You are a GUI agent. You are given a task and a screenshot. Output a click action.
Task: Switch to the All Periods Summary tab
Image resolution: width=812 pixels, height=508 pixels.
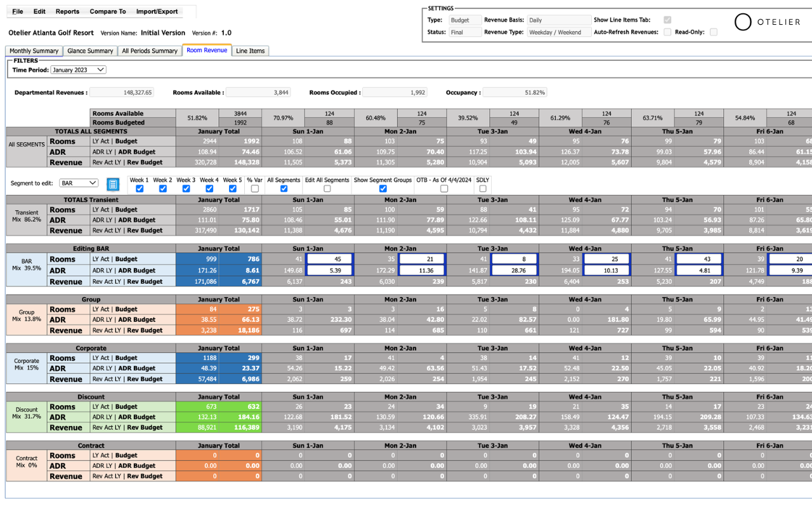tap(150, 51)
